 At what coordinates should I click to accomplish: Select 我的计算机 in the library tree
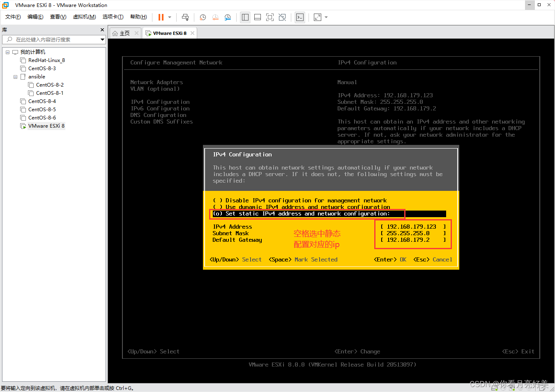pos(33,52)
